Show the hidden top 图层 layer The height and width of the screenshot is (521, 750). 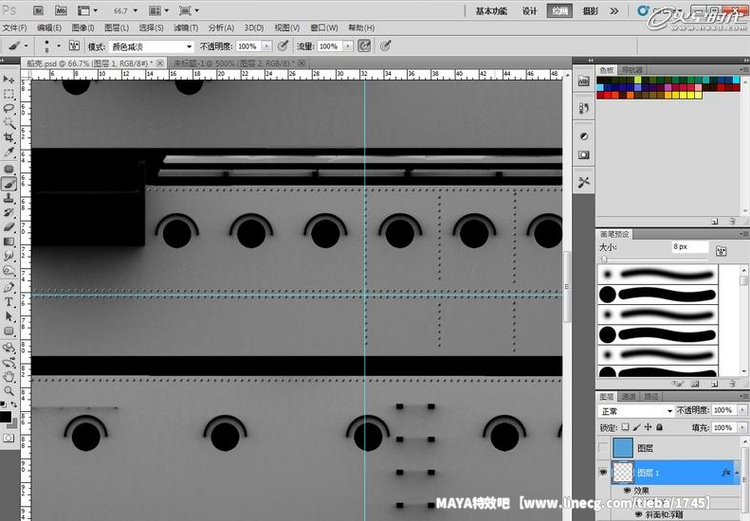(603, 448)
